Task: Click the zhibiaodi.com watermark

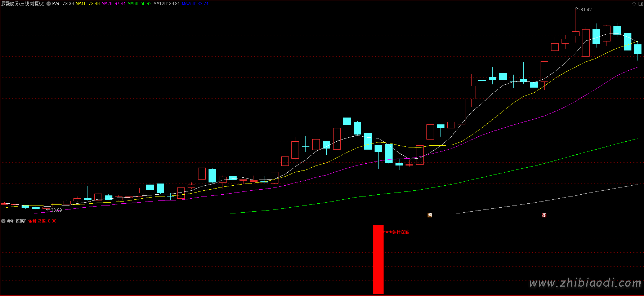Action: tap(585, 283)
